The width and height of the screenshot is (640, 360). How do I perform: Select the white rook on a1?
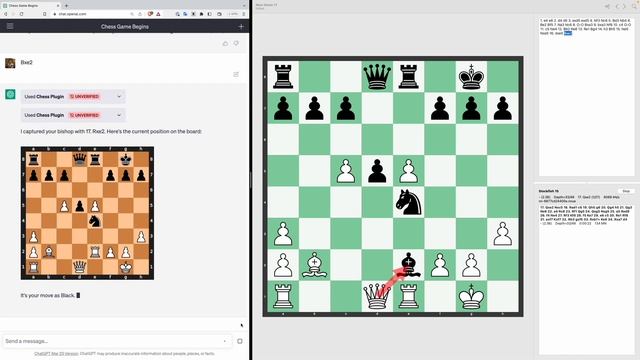click(x=283, y=296)
